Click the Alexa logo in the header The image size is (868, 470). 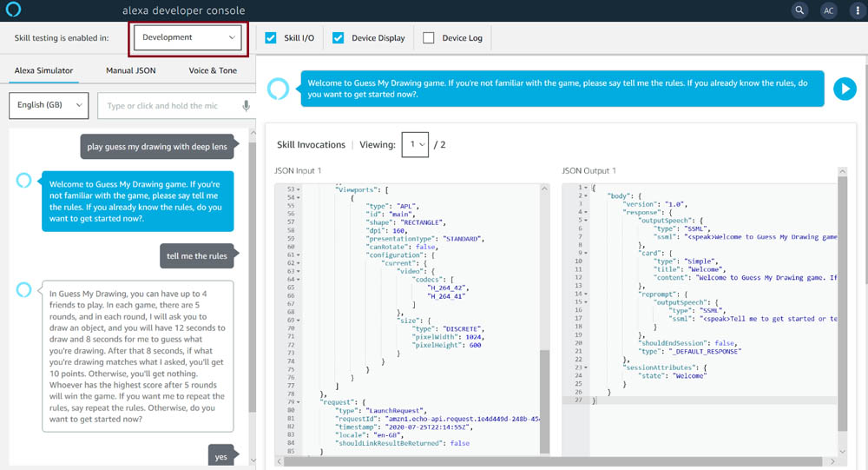(13, 10)
